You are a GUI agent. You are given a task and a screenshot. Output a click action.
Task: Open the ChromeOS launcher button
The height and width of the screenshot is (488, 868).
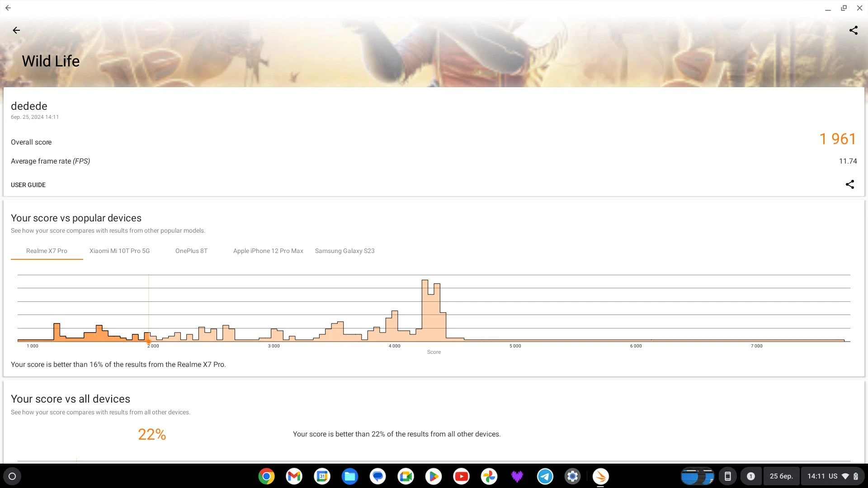coord(12,476)
